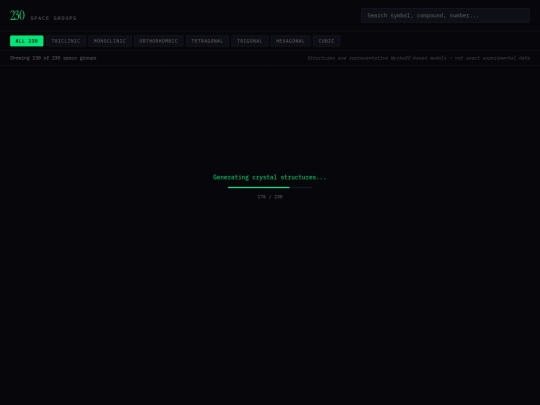Click the green loading progress bar

point(270,187)
